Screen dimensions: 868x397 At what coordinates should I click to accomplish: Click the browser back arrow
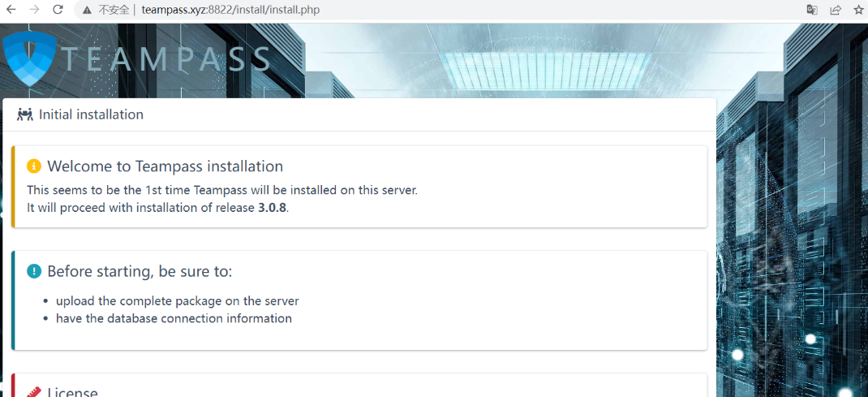click(11, 10)
